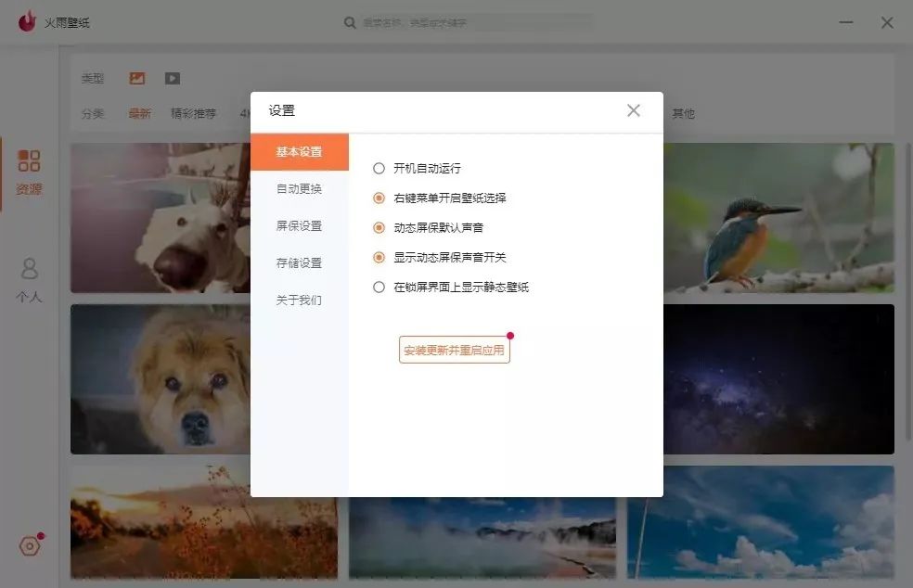Toggle 右键菜单开启壁纸选择 option
This screenshot has width=913, height=588.
coord(379,198)
